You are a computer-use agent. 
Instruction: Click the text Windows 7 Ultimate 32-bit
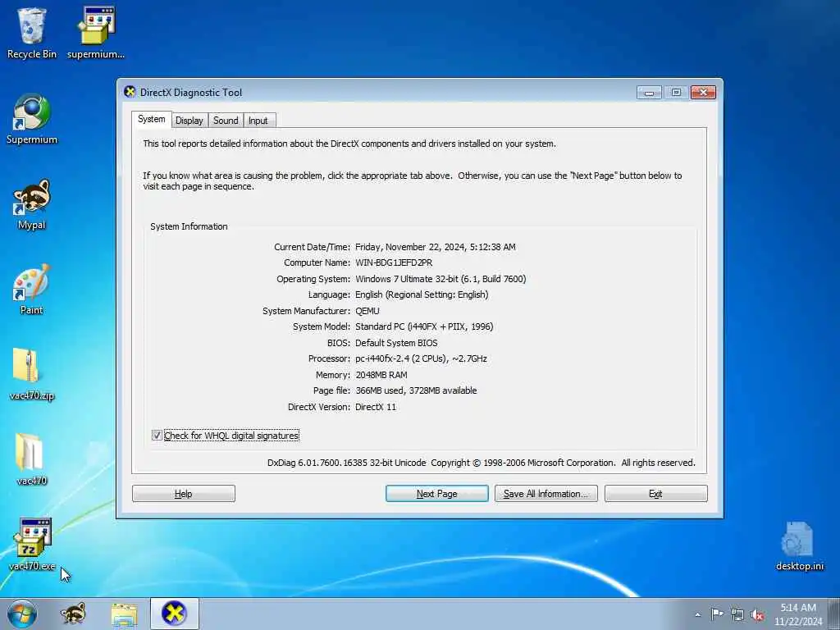pyautogui.click(x=407, y=279)
